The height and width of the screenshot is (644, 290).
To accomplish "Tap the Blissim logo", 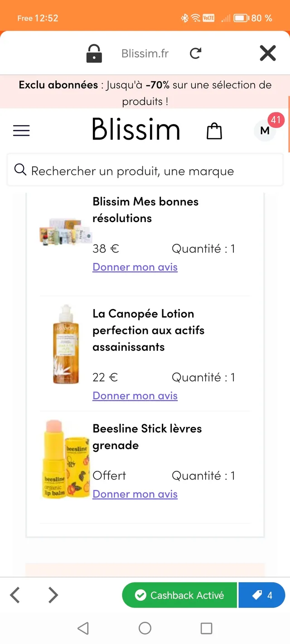I will (135, 130).
